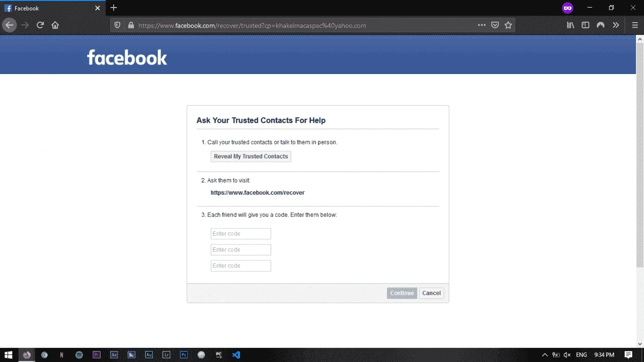
Task: Launch Adobe Premiere Pro from taskbar
Action: click(x=97, y=355)
